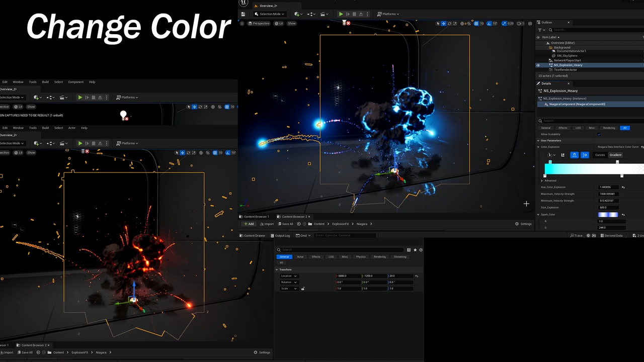644x362 pixels.
Task: Click the Size_Explosion value field
Action: pos(608,208)
